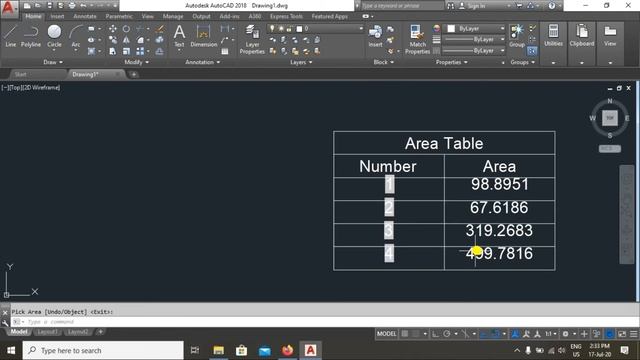Click the Stretch tool icon
The height and width of the screenshot is (360, 640).
[113, 51]
